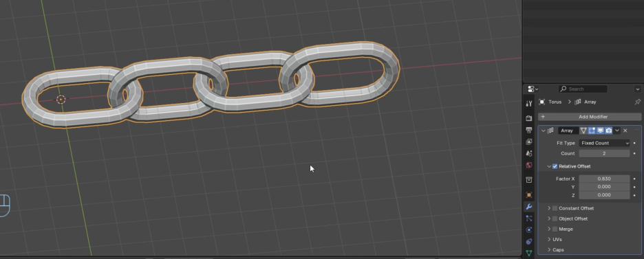The width and height of the screenshot is (644, 259).
Task: Click the properties Search field
Action: coord(582,89)
